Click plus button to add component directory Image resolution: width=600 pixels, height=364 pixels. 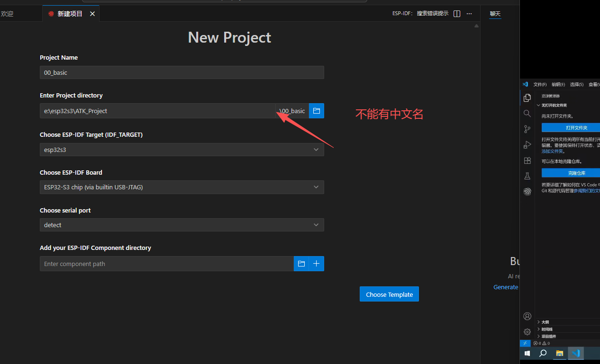(x=317, y=264)
